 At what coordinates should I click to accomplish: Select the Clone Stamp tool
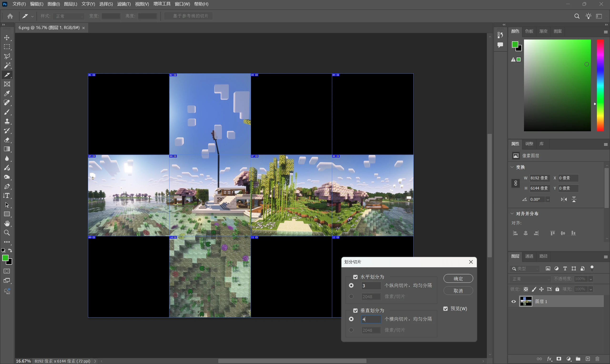[x=7, y=121]
